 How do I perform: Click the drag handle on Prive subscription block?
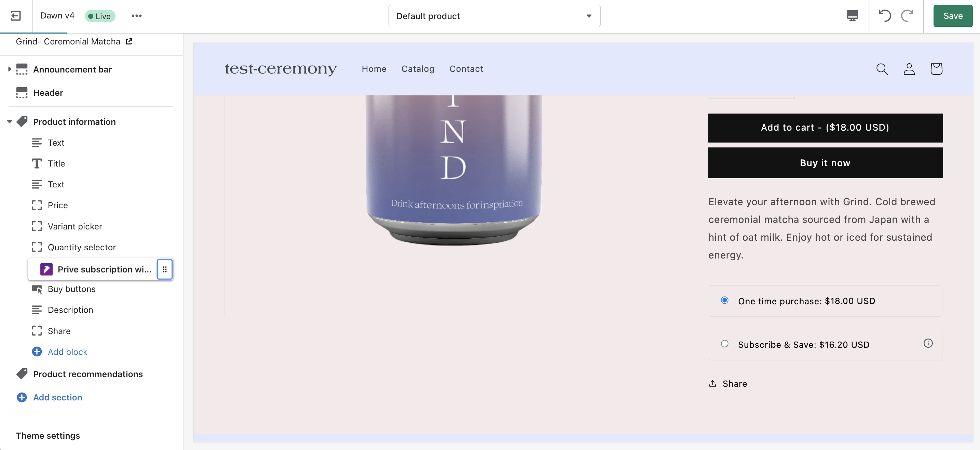165,269
